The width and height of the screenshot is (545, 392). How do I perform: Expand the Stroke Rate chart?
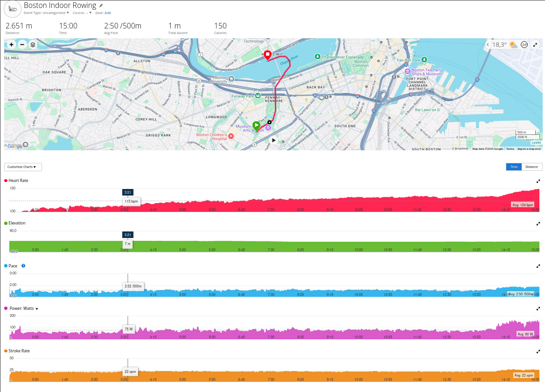(x=538, y=351)
